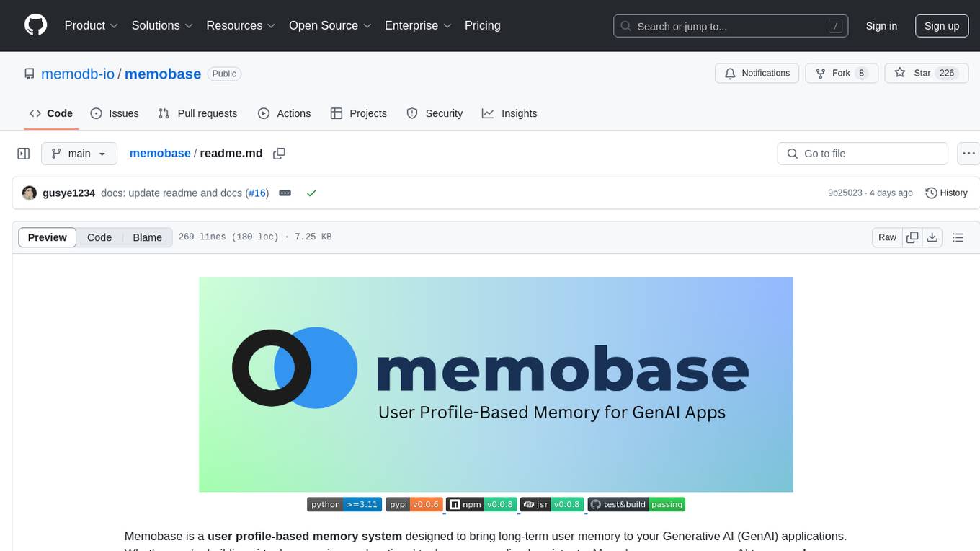Fork the repository
The height and width of the screenshot is (551, 980).
tap(842, 73)
